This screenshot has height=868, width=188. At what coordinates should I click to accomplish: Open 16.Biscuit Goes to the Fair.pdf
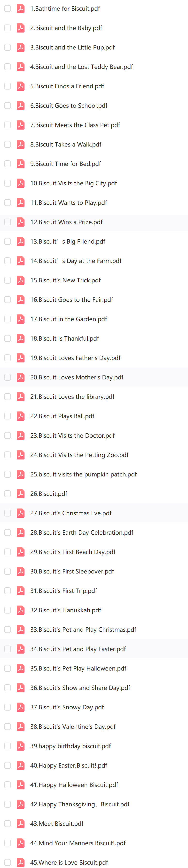(72, 300)
